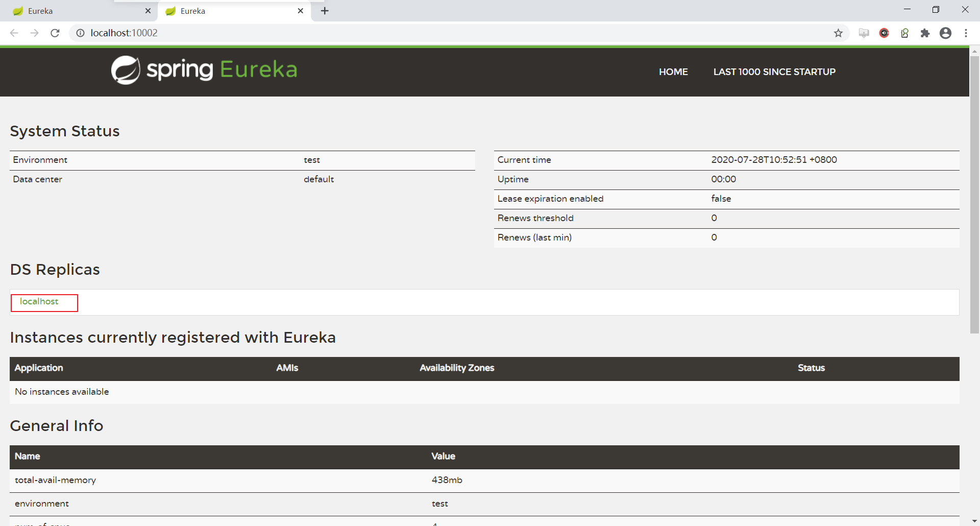980x526 pixels.
Task: Open the Chrome profile avatar
Action: 945,33
